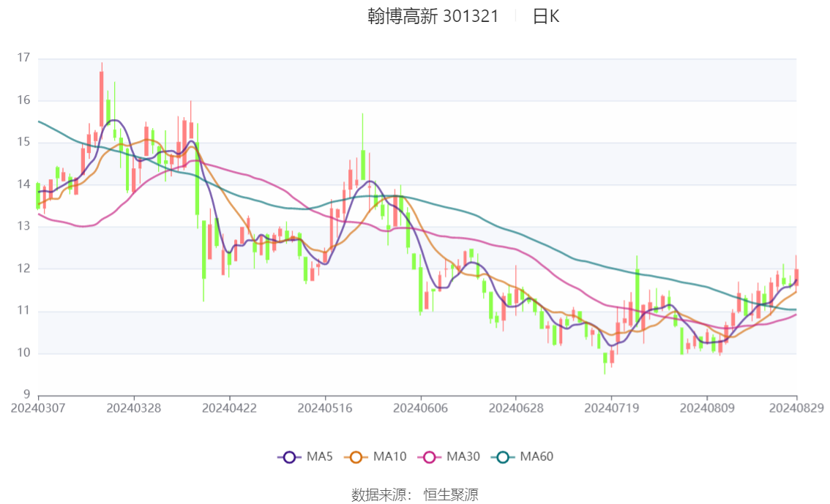Click y-axis value 12

coord(23,268)
